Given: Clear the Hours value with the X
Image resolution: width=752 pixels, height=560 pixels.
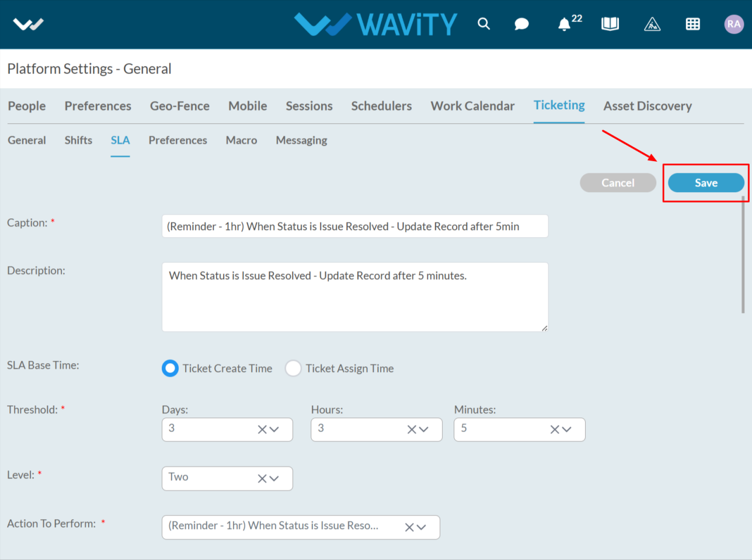Looking at the screenshot, I should [x=412, y=429].
